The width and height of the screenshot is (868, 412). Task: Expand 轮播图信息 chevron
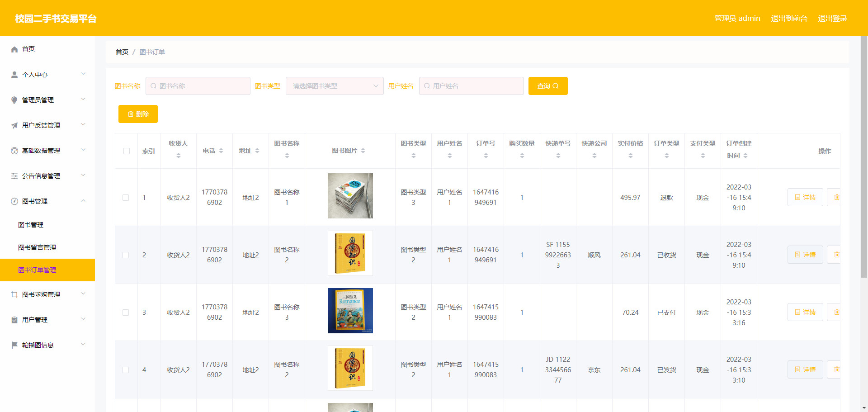click(x=83, y=345)
